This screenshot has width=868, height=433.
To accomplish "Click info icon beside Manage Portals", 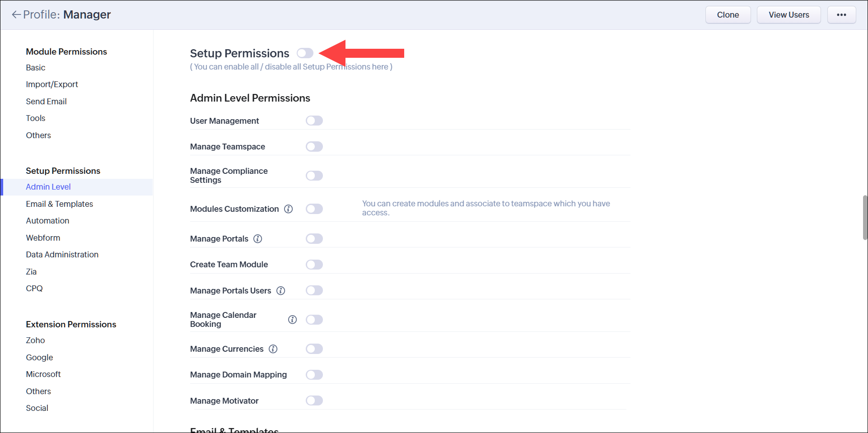I will (257, 239).
